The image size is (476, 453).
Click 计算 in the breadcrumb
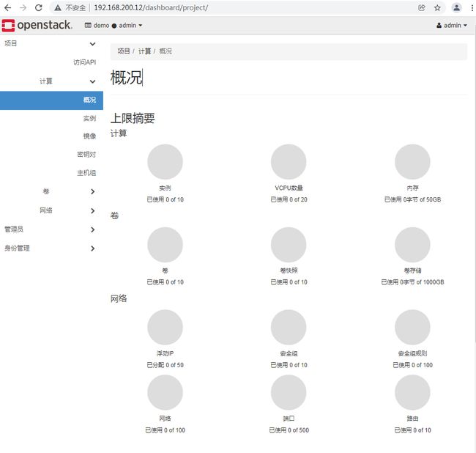pyautogui.click(x=144, y=51)
